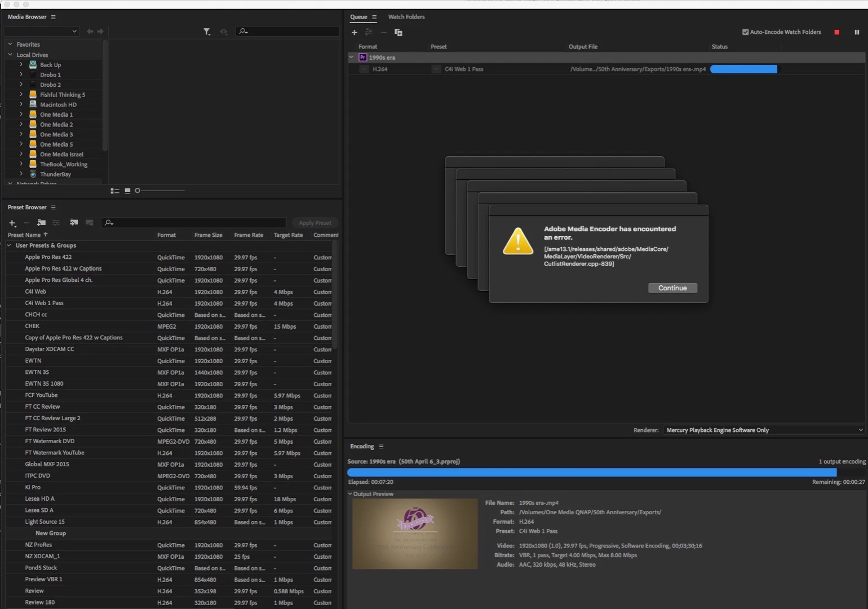Image resolution: width=868 pixels, height=609 pixels.
Task: Open the Queue panel menu icon
Action: point(374,17)
